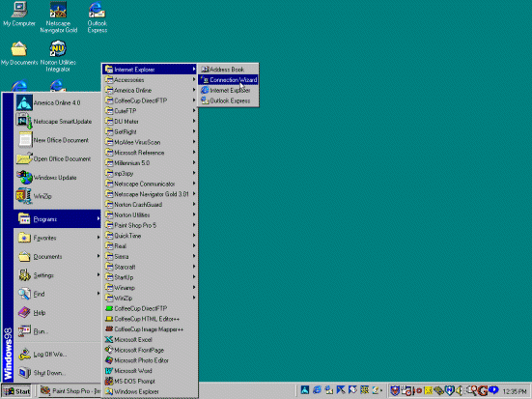Expand the Documents submenu
The image size is (532, 399).
[x=57, y=256]
